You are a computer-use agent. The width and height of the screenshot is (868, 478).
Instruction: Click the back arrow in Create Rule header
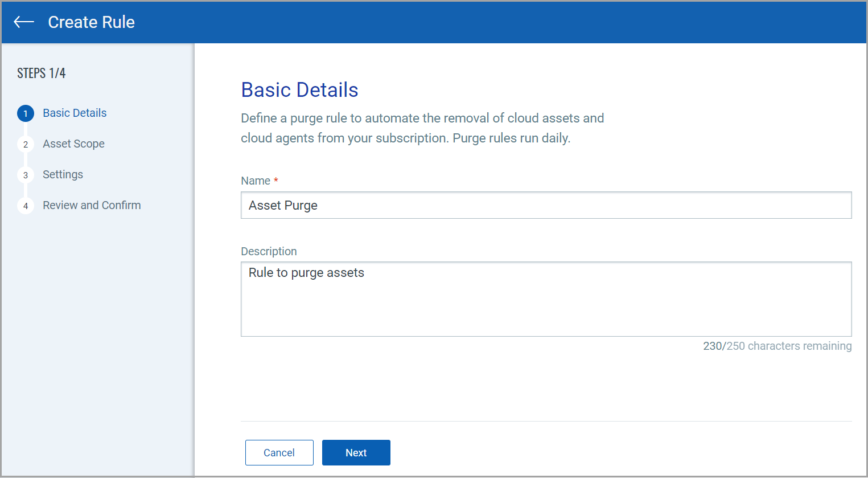24,22
